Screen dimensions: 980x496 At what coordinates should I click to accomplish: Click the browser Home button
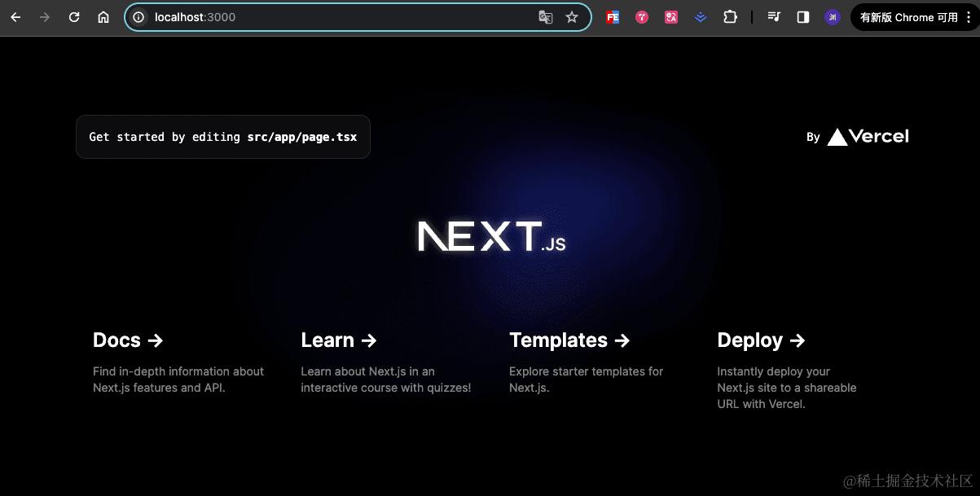(x=103, y=16)
